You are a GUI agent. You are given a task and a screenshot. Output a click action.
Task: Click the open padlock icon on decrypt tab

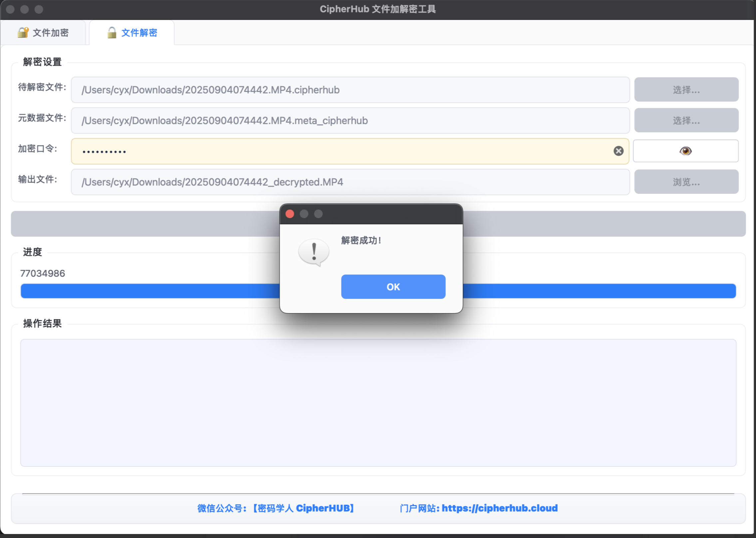[x=112, y=32]
